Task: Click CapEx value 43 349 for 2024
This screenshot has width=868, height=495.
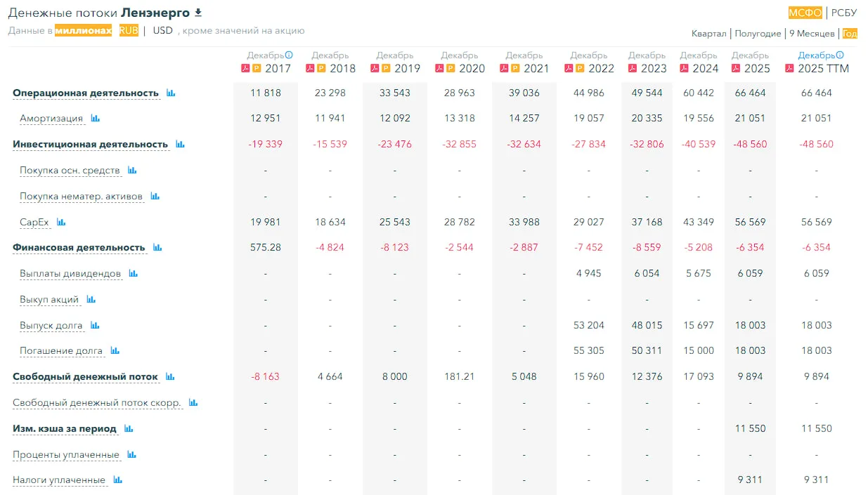Action: point(699,222)
